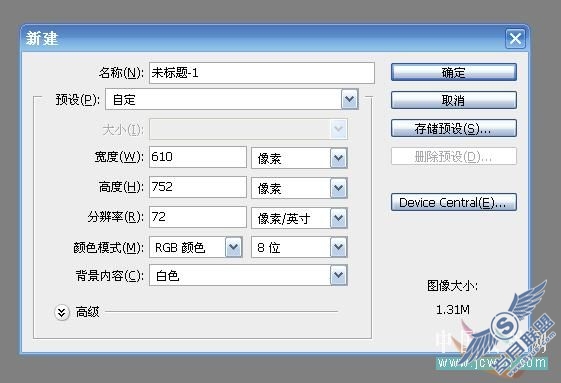The image size is (561, 383).
Task: Click the 新建 title bar text
Action: point(42,38)
